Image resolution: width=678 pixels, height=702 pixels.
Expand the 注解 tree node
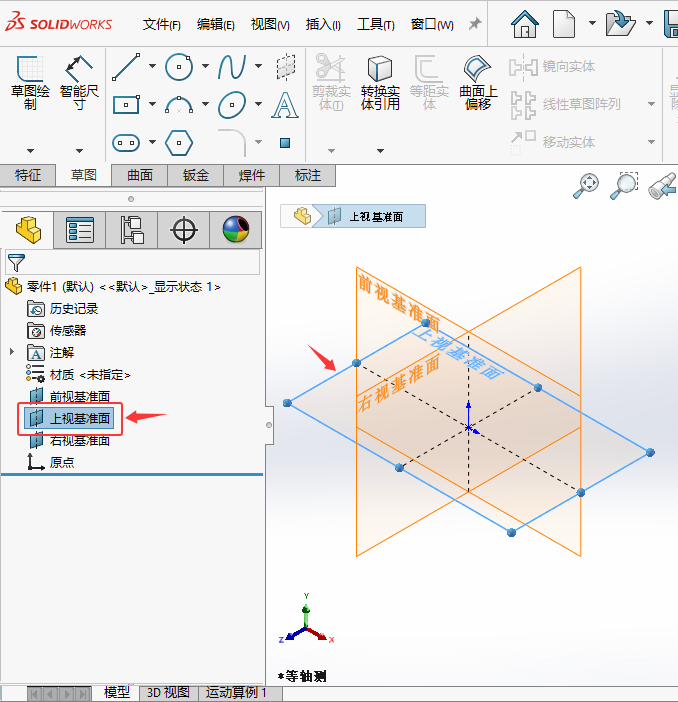coord(12,352)
